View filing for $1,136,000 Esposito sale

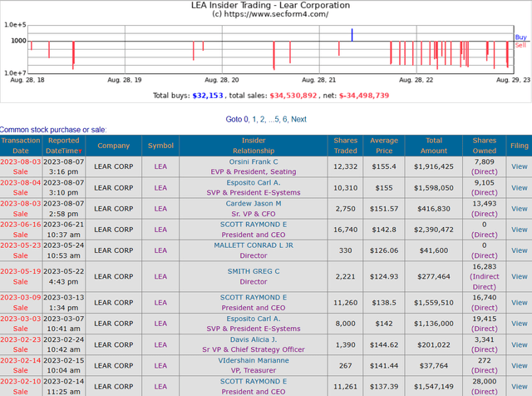pyautogui.click(x=519, y=324)
